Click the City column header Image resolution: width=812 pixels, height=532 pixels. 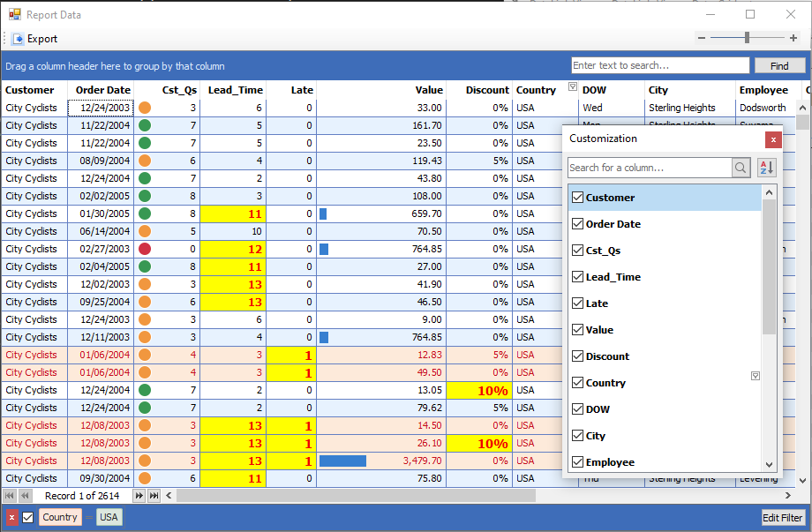pos(690,89)
